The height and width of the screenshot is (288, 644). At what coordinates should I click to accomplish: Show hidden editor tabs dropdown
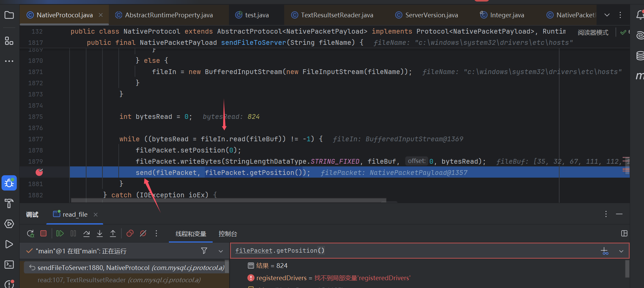pos(607,15)
